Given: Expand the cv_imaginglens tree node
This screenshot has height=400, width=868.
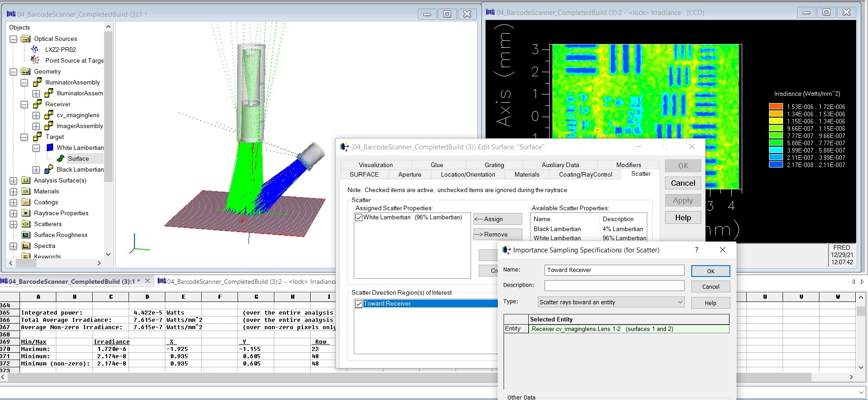Looking at the screenshot, I should (36, 115).
